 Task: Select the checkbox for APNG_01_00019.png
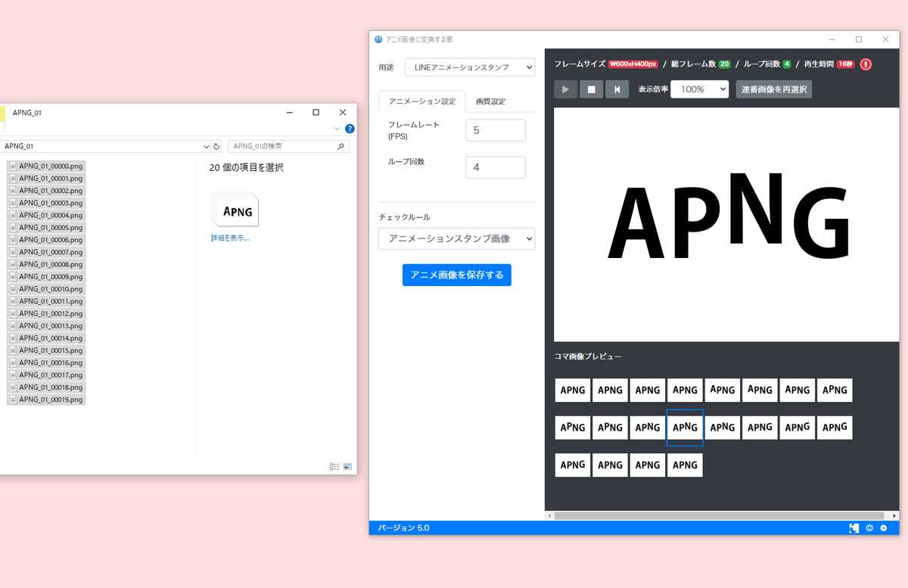9,399
